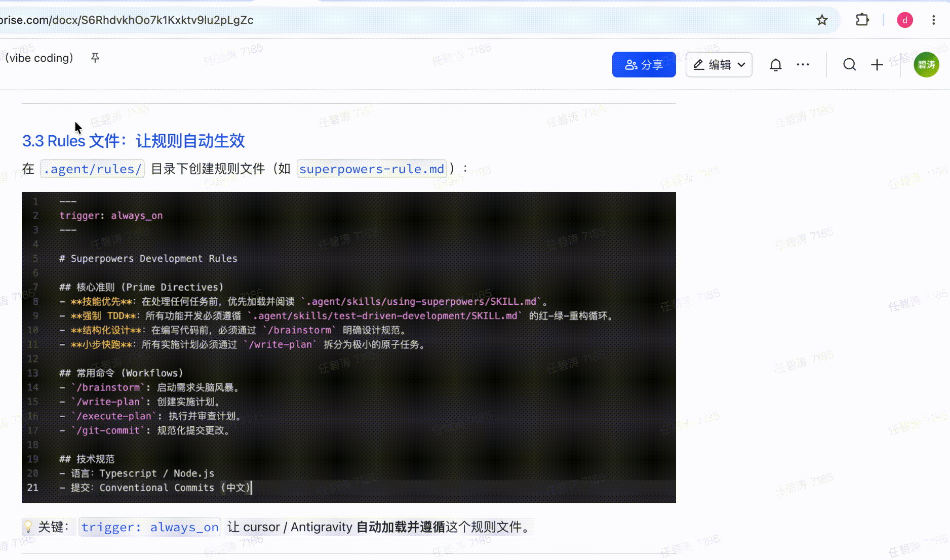The width and height of the screenshot is (950, 560).
Task: Click line number 21 in code block
Action: (x=32, y=488)
